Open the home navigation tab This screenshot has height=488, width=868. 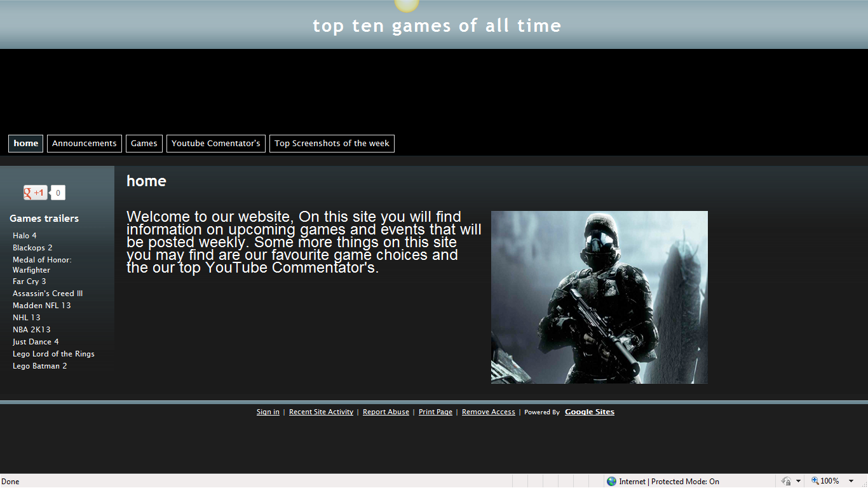point(26,144)
